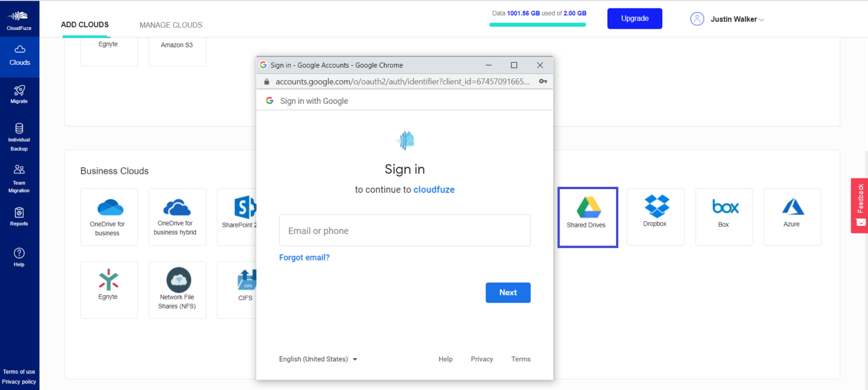
Task: Select the Egnyte business cloud
Action: click(109, 290)
